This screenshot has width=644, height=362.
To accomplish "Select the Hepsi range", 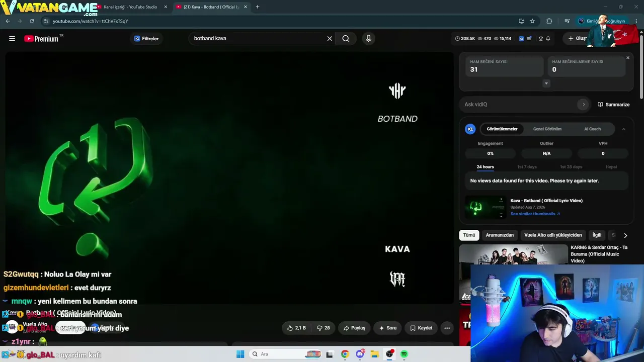I will coord(611,167).
